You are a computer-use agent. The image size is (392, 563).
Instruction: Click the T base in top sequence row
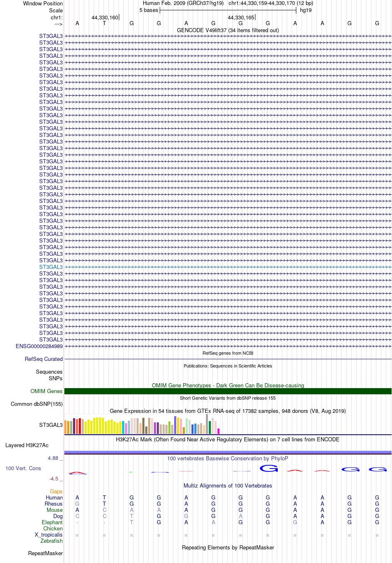click(x=104, y=23)
